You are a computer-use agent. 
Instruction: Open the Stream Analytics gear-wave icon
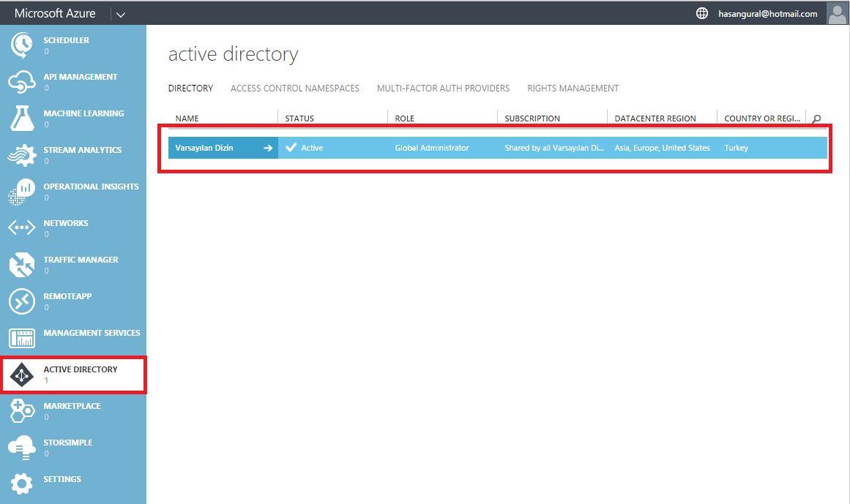coord(22,155)
